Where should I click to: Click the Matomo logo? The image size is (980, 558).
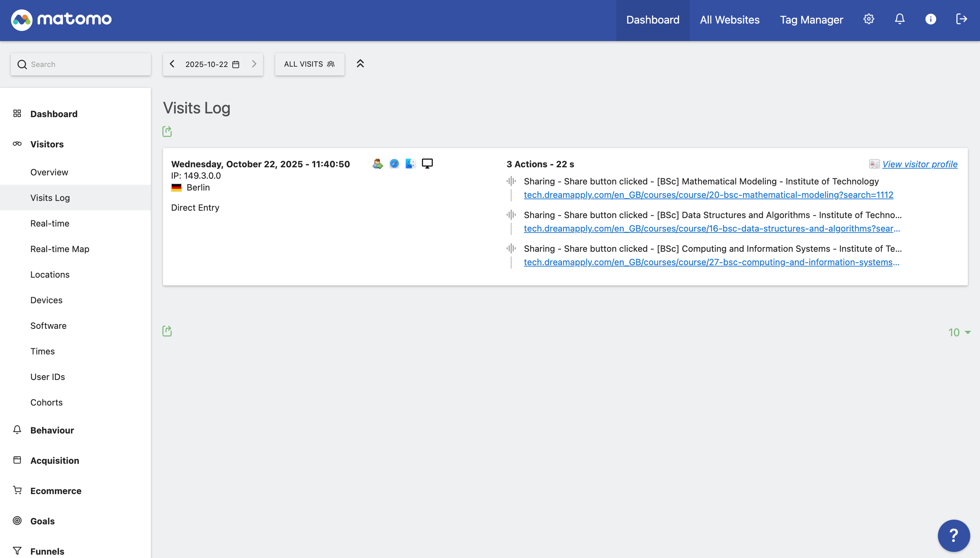click(61, 20)
